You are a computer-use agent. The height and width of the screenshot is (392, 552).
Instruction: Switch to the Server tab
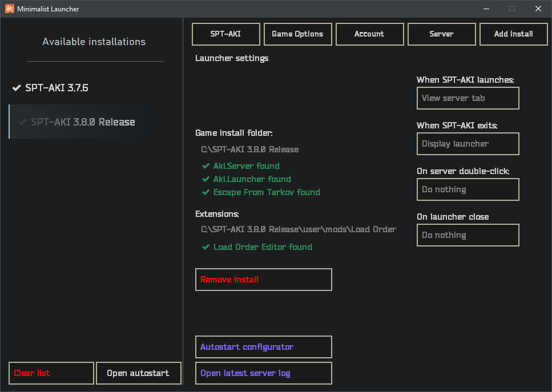441,34
